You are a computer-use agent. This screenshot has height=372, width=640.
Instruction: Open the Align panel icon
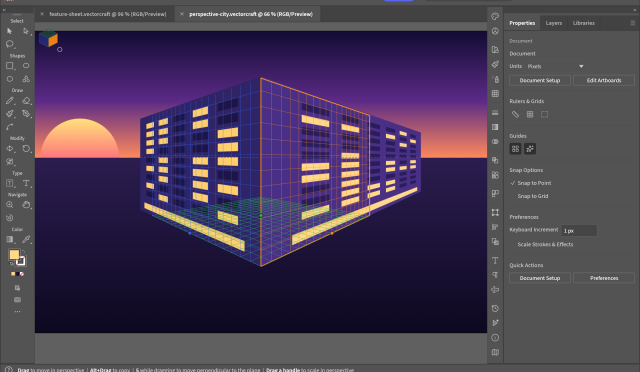(495, 227)
